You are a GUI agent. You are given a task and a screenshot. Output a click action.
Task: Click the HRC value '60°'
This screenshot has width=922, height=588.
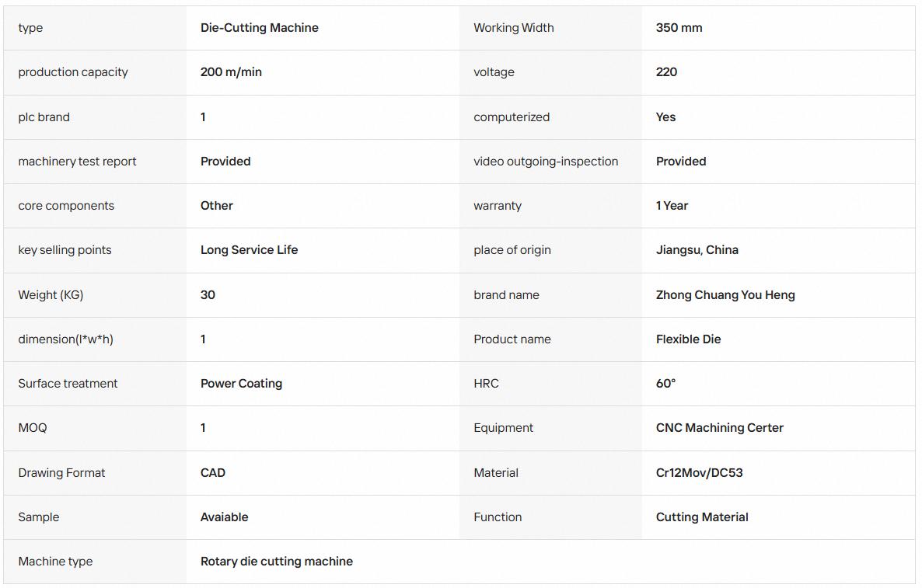[x=665, y=384]
